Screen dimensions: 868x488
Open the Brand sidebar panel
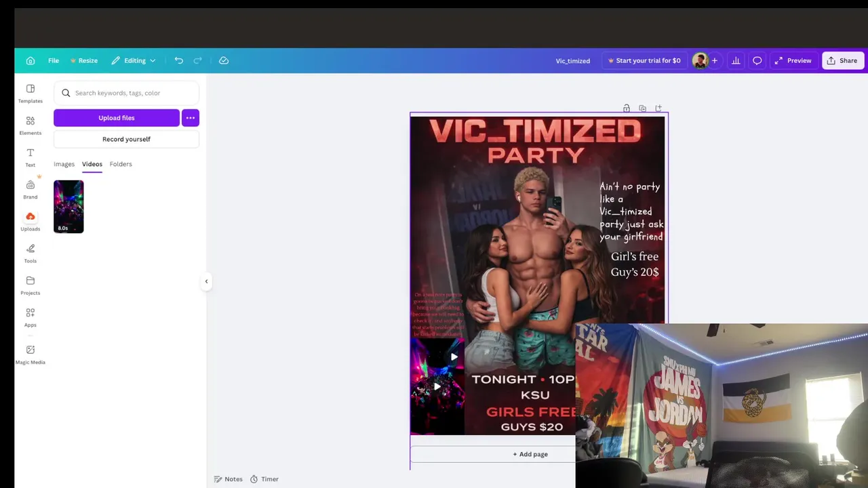pyautogui.click(x=30, y=189)
